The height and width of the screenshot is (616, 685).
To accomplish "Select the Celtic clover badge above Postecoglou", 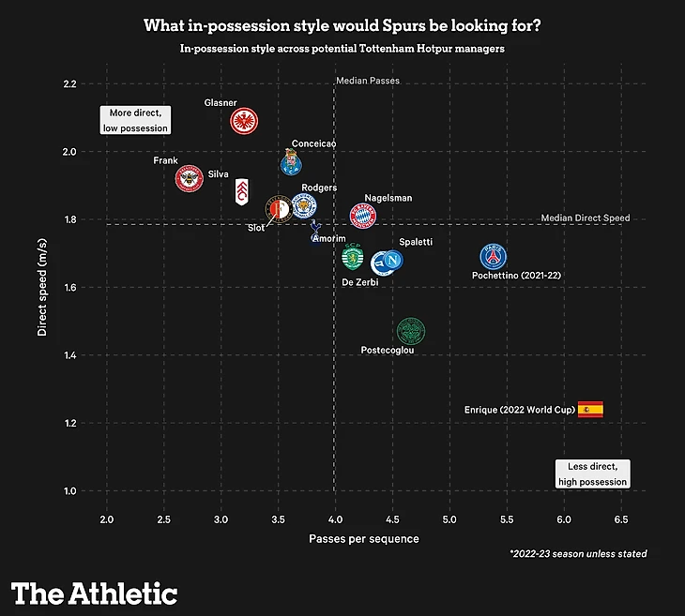I will click(411, 331).
